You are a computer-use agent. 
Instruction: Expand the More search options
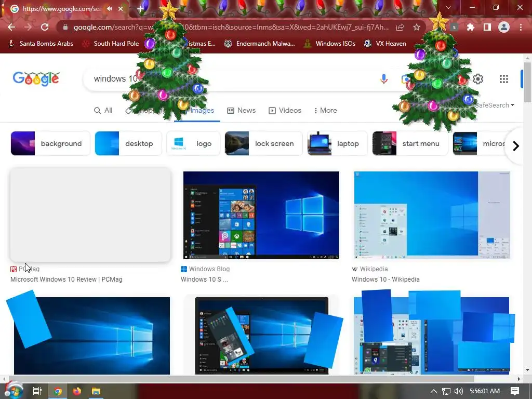(x=325, y=110)
